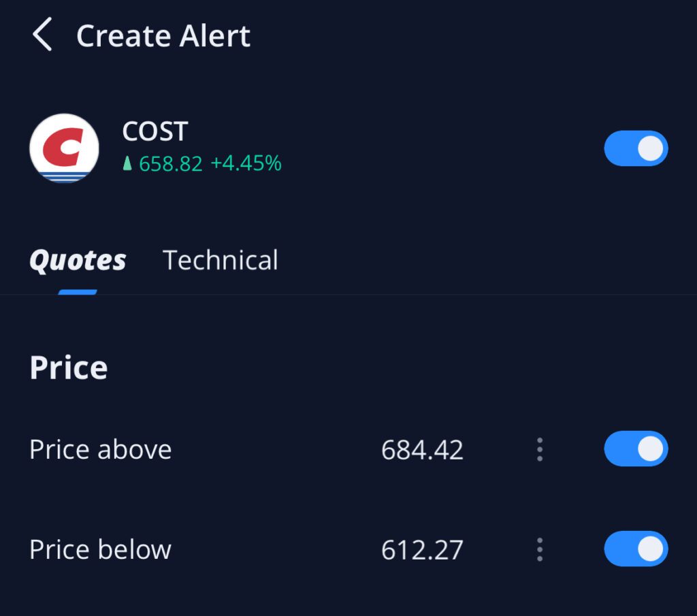Screen dimensions: 697x616
Task: Switch to the Technical tab
Action: click(220, 260)
